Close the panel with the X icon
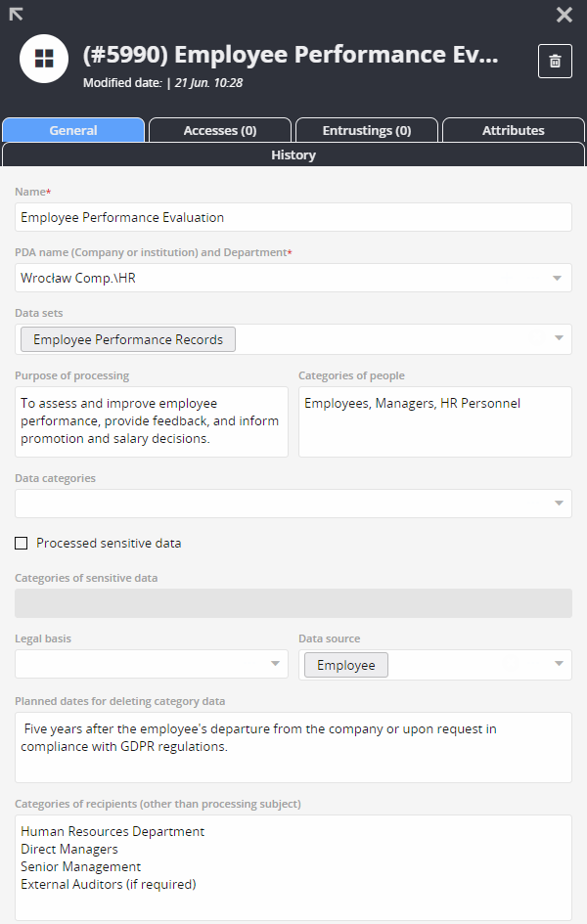 coord(564,15)
